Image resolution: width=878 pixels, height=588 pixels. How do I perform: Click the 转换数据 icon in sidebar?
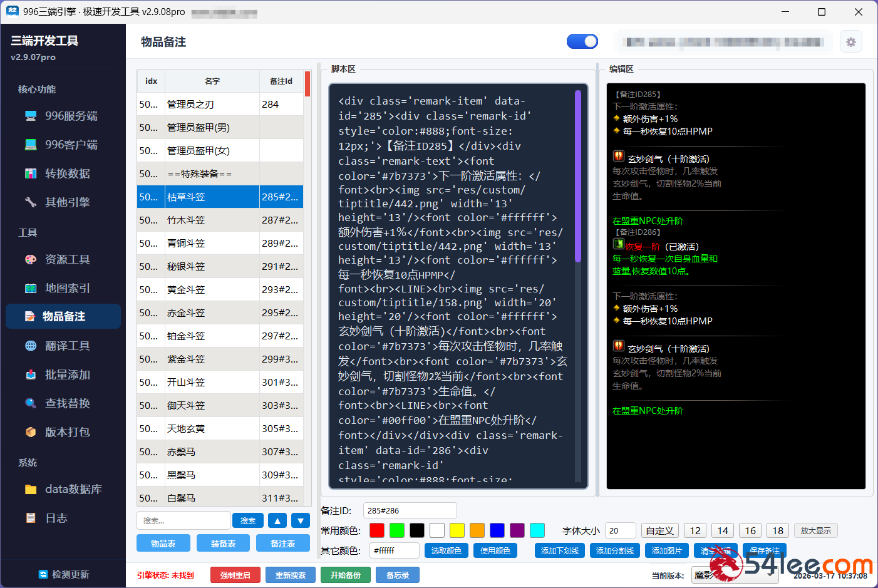point(31,173)
